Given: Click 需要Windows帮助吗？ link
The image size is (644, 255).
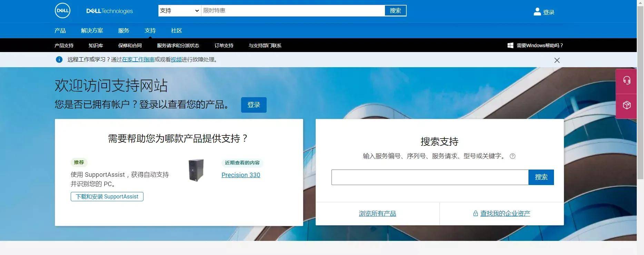Looking at the screenshot, I should [x=539, y=45].
